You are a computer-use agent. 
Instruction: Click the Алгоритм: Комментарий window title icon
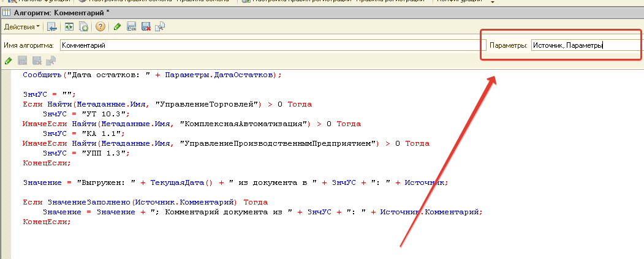coord(7,12)
